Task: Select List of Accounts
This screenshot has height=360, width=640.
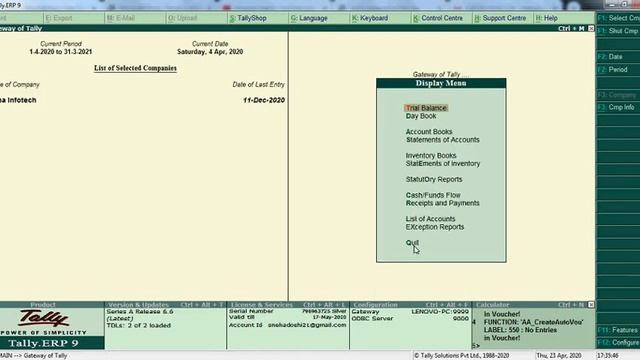Action: (x=430, y=219)
